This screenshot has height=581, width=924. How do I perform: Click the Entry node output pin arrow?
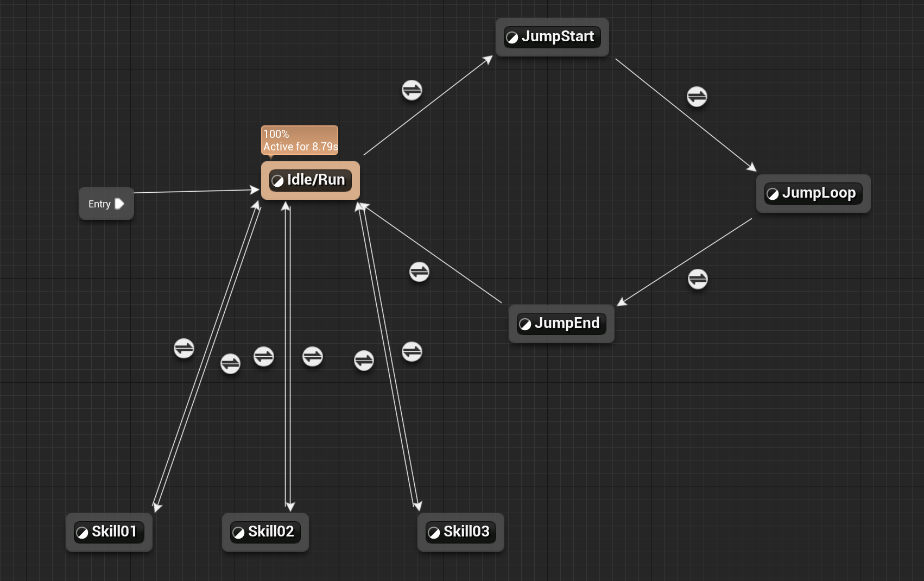(119, 204)
